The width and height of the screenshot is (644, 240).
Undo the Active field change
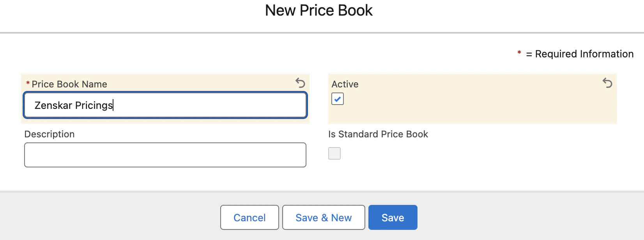pos(607,83)
